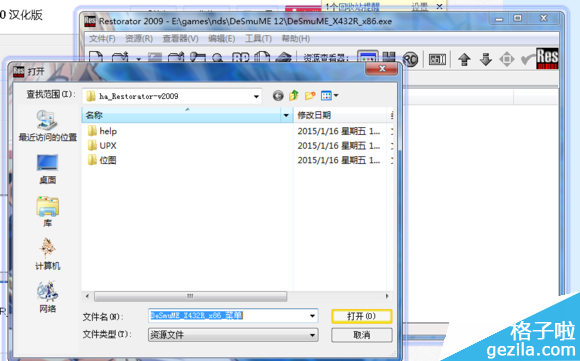The width and height of the screenshot is (580, 361).
Task: Maximize the Restorator 2009 window
Action: pos(517,18)
